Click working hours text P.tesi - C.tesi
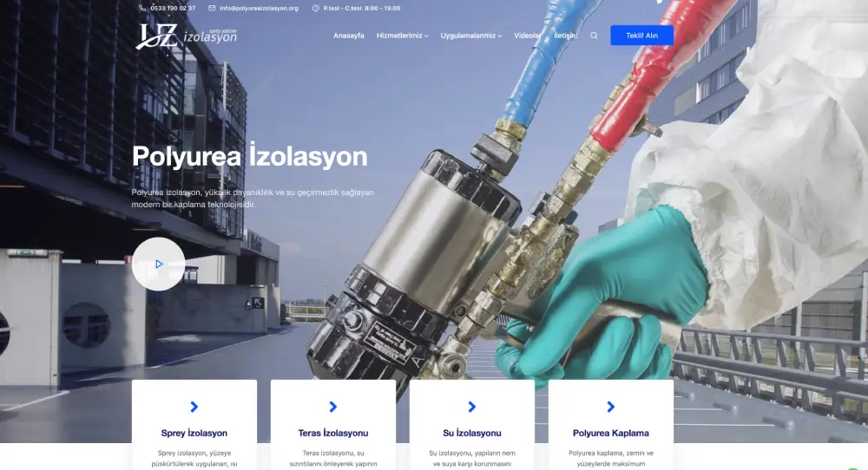The image size is (868, 470). (362, 9)
